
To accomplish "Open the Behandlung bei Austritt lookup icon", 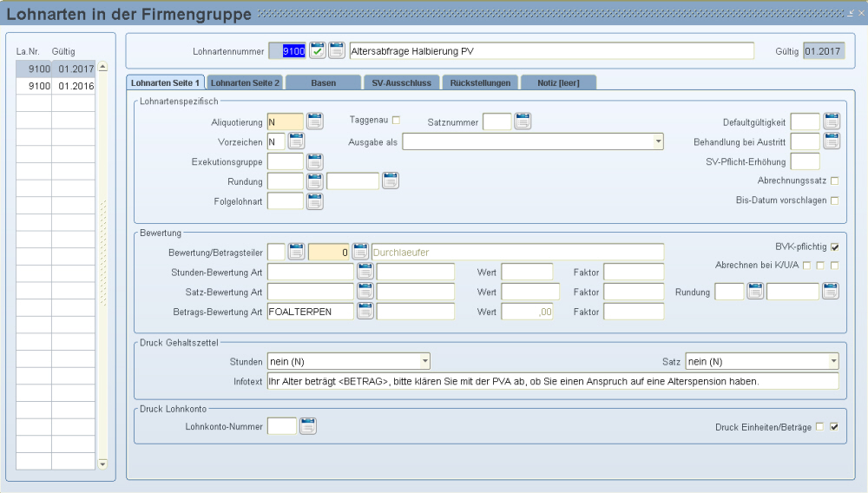I will [x=832, y=141].
